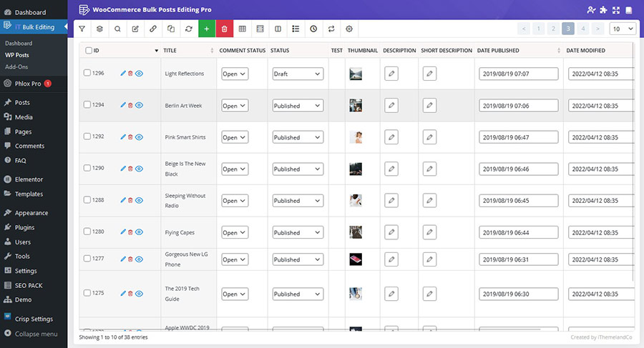Screen dimensions: 644x348
Task: Check the box for post 1288
Action: (x=87, y=200)
